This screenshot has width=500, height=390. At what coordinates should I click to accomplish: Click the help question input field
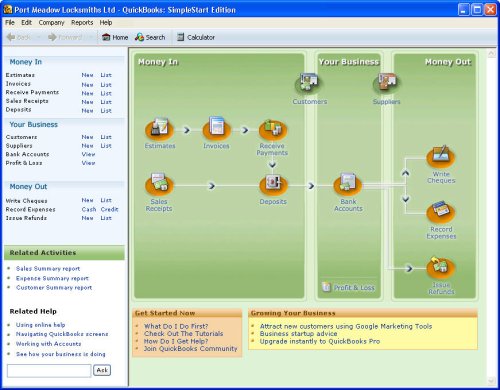[49, 371]
